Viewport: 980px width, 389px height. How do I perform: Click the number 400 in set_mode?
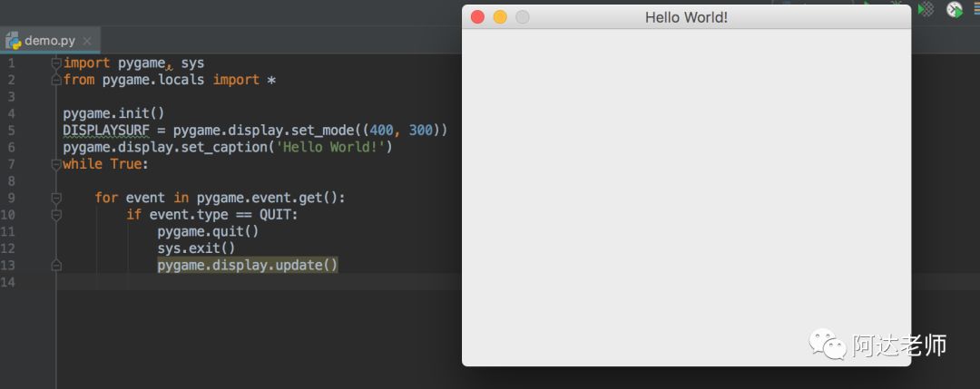click(x=381, y=131)
